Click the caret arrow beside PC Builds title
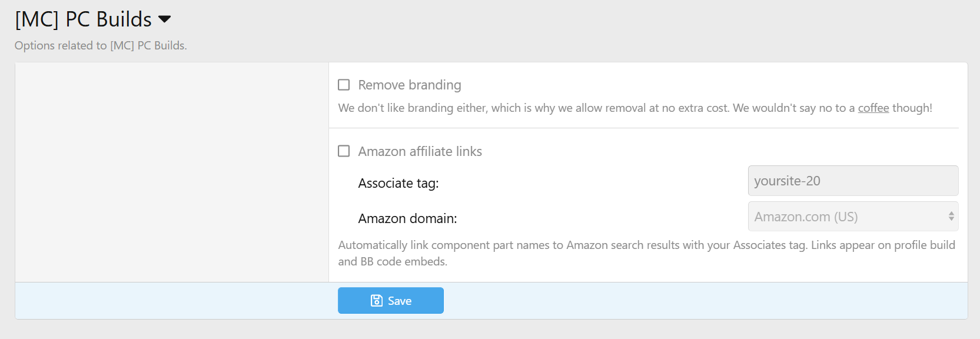The width and height of the screenshot is (980, 339). [x=165, y=19]
